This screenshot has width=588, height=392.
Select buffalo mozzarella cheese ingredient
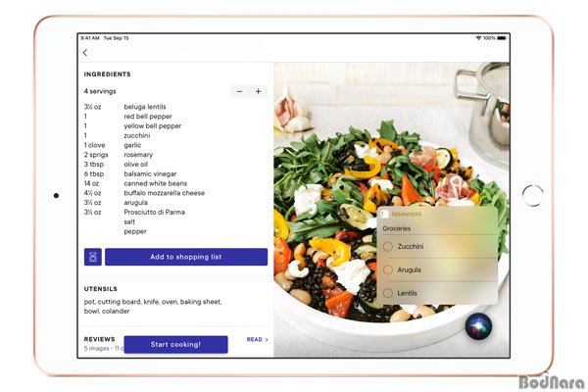coord(165,193)
